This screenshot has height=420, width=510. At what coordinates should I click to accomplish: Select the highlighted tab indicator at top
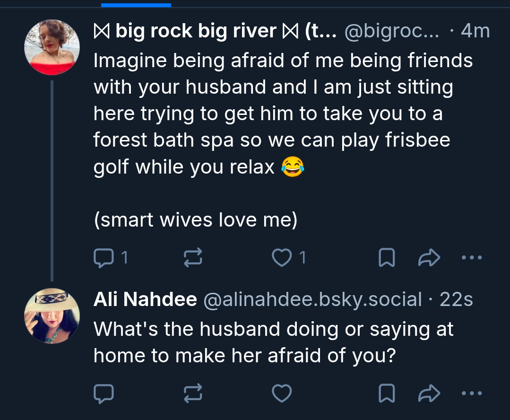tap(136, 5)
